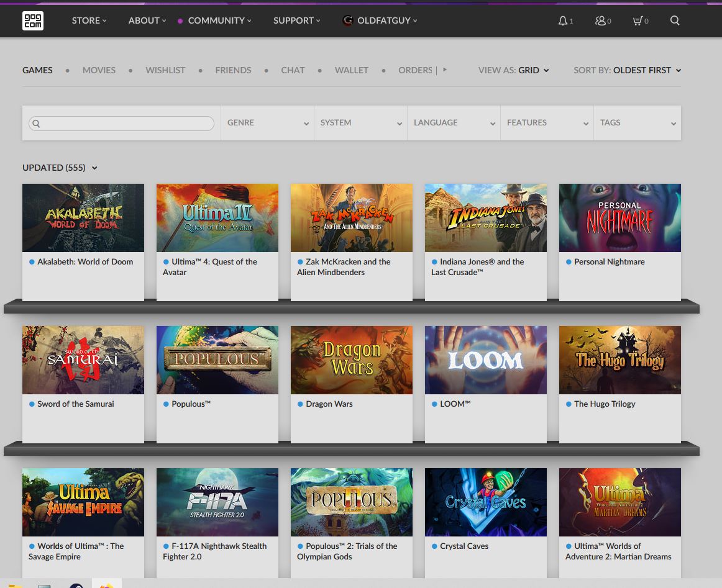Expand the SYSTEM filter dropdown
722x588 pixels.
click(360, 123)
